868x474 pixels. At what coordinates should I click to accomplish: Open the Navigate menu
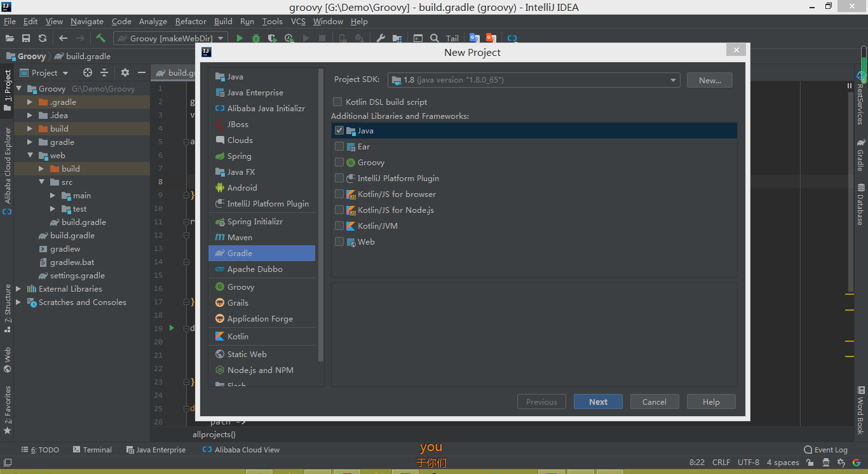tap(87, 22)
